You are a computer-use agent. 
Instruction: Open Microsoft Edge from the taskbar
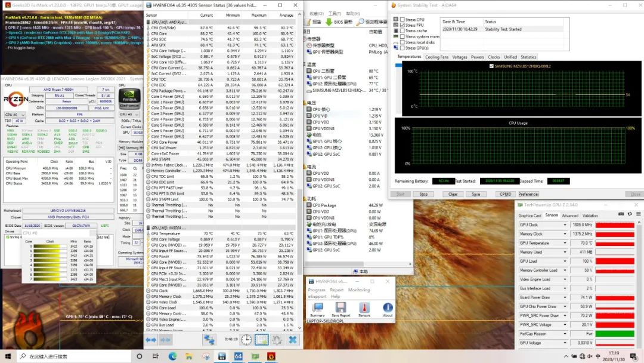click(172, 356)
